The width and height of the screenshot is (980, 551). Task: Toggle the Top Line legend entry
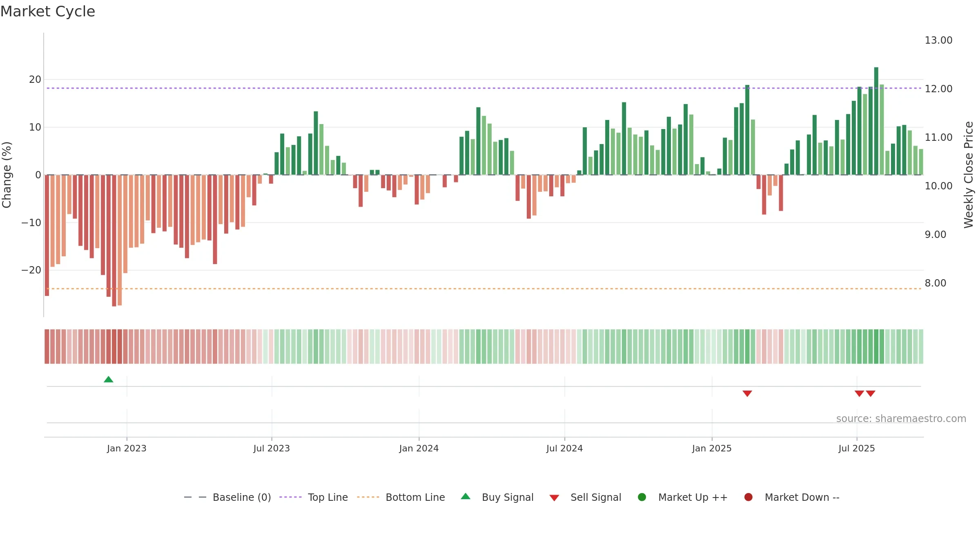tap(314, 497)
